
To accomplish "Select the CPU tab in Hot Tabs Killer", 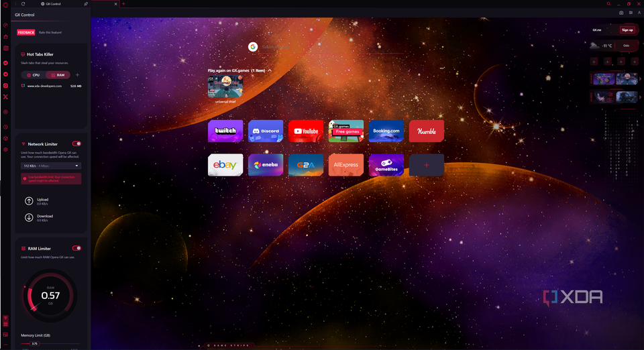I will point(34,75).
